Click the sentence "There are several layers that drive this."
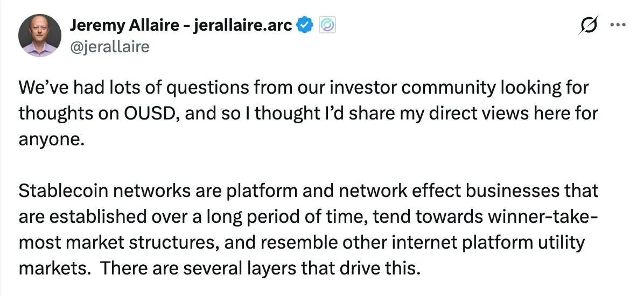Image resolution: width=644 pixels, height=296 pixels. pos(261,268)
